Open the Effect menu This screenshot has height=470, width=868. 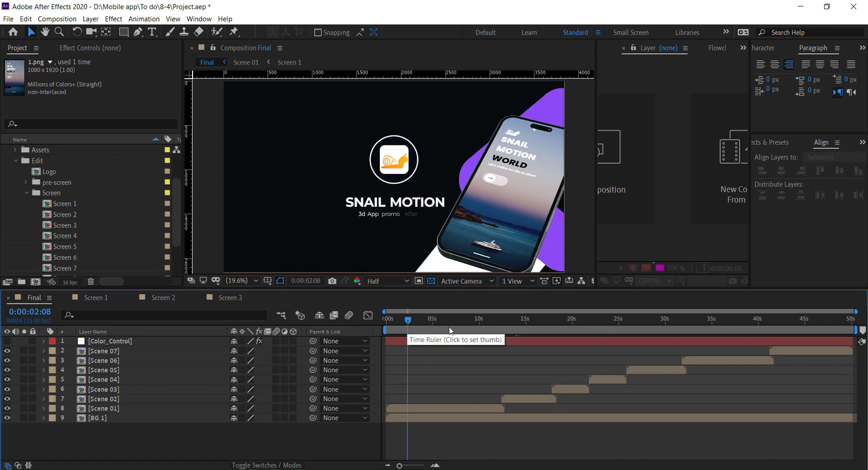(113, 19)
